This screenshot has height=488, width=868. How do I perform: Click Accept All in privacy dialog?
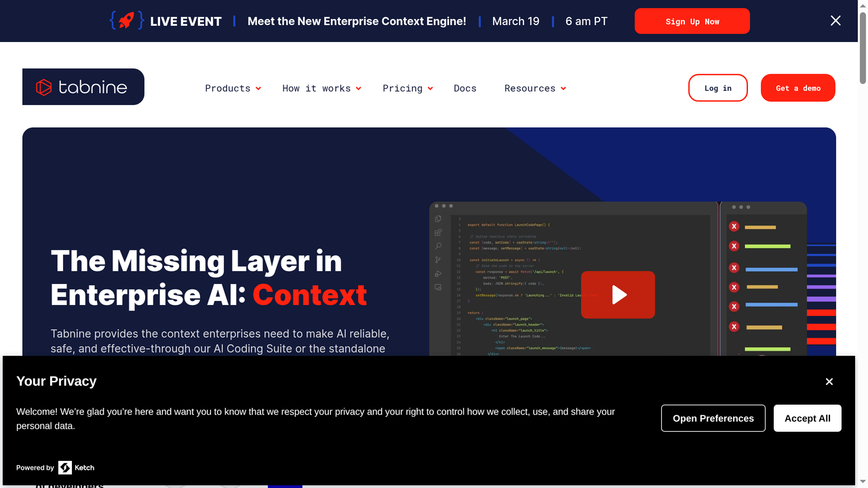[x=808, y=418]
